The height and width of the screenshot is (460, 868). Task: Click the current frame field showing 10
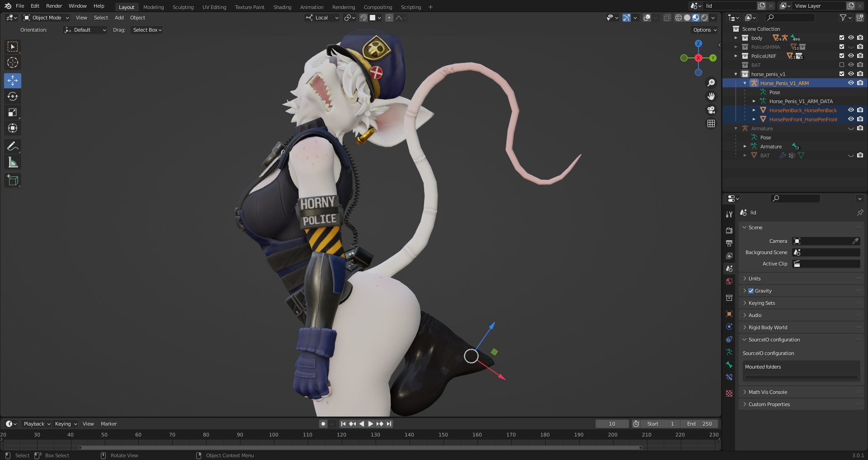[x=612, y=424]
